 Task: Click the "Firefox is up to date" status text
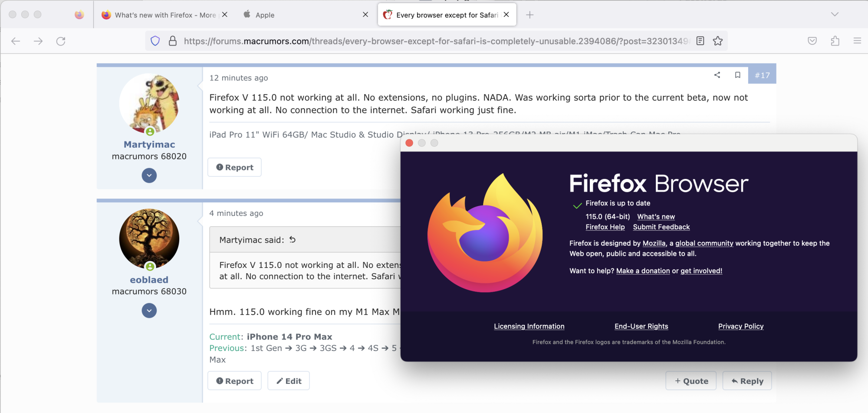618,203
